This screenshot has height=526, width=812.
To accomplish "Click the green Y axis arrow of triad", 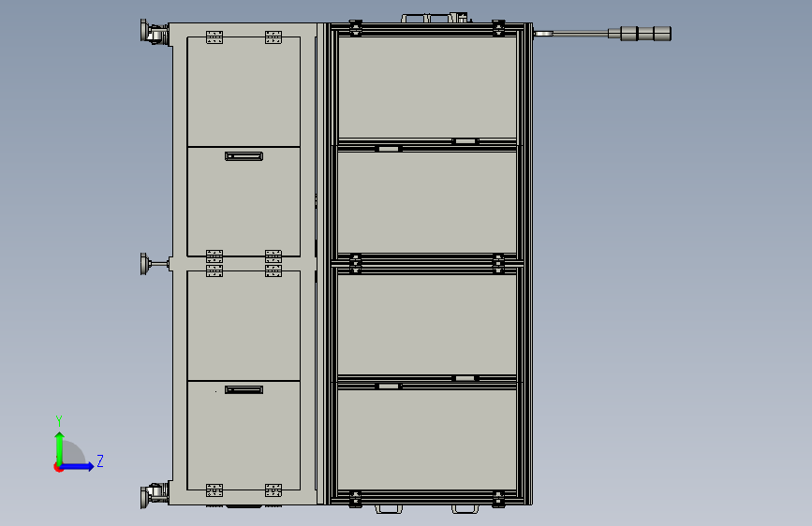I will coord(60,448).
